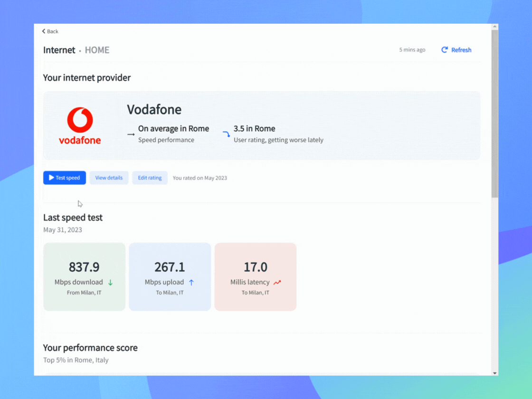Screen dimensions: 532x399
Task: Click the "Your performance score" heading
Action: pos(90,348)
